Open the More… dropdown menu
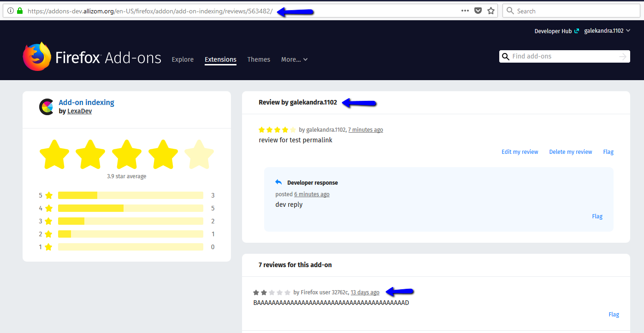This screenshot has width=644, height=333. [x=295, y=59]
